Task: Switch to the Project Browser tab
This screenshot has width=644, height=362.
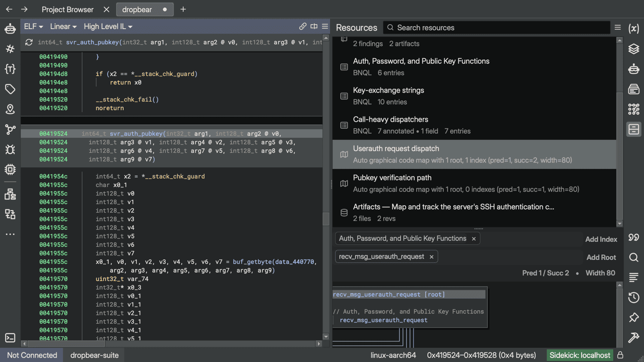Action: (x=67, y=10)
